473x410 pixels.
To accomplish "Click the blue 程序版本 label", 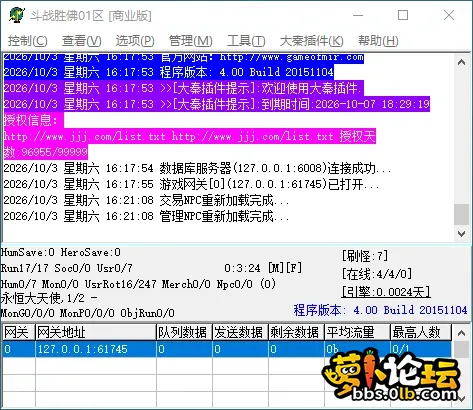I will coord(380,310).
